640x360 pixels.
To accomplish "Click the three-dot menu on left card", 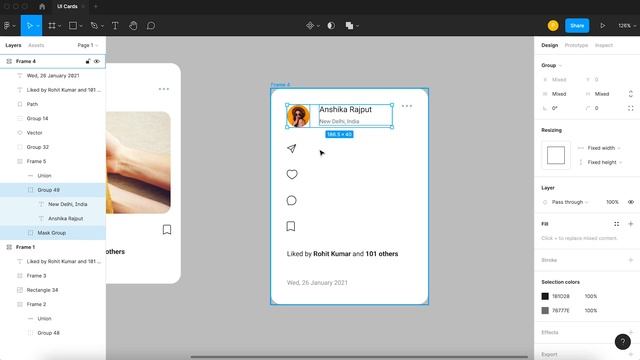I will click(164, 89).
